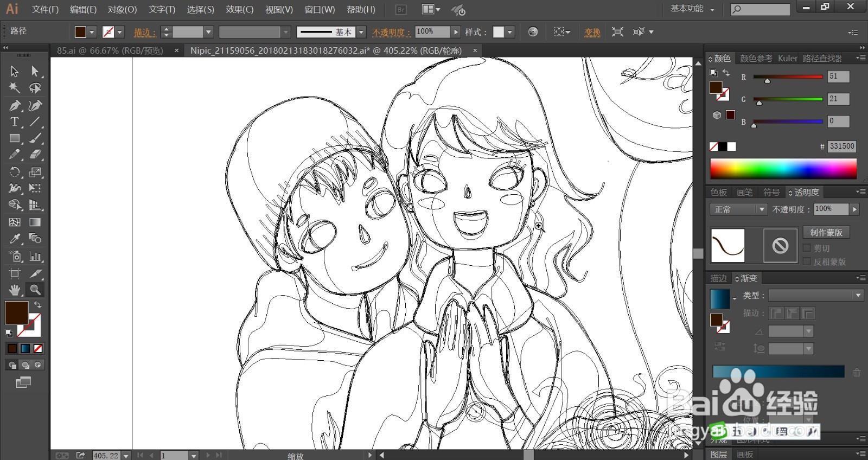Expand the 正常 blend mode dropdown
The height and width of the screenshot is (460, 868).
pyautogui.click(x=738, y=209)
